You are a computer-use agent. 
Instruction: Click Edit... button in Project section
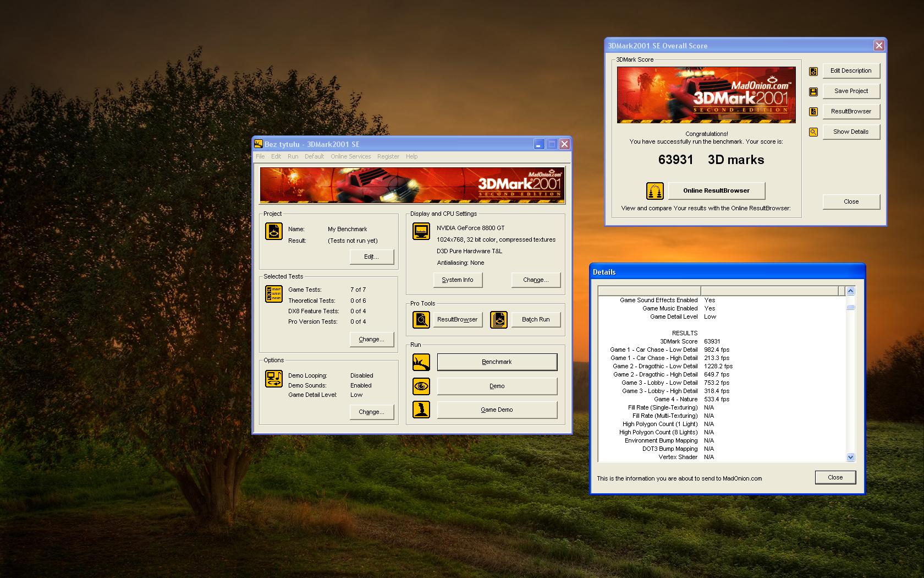[372, 257]
